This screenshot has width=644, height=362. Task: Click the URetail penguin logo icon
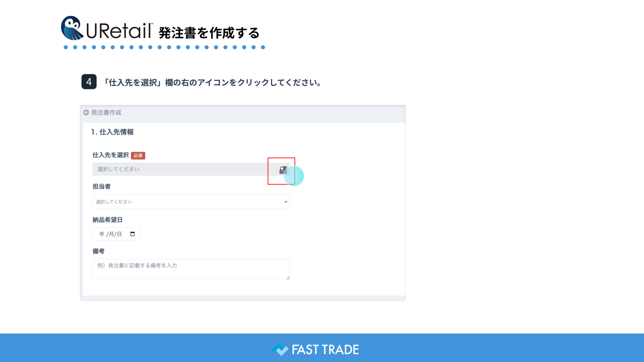point(72,28)
